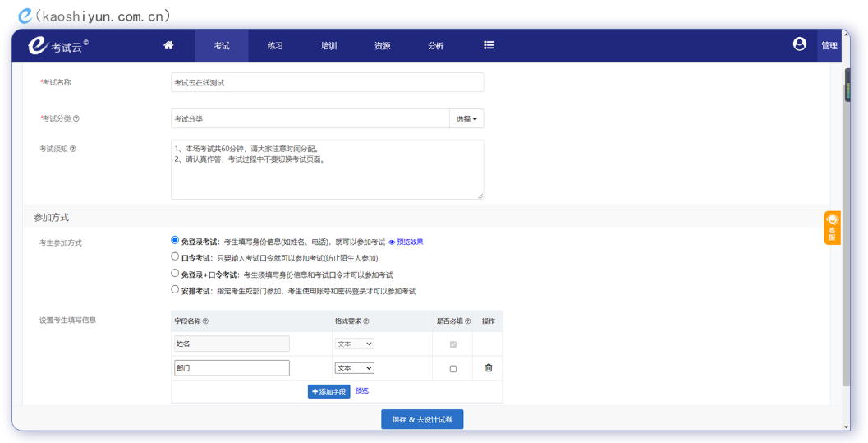
Task: Open the 分析 navigation tab
Action: pyautogui.click(x=435, y=46)
